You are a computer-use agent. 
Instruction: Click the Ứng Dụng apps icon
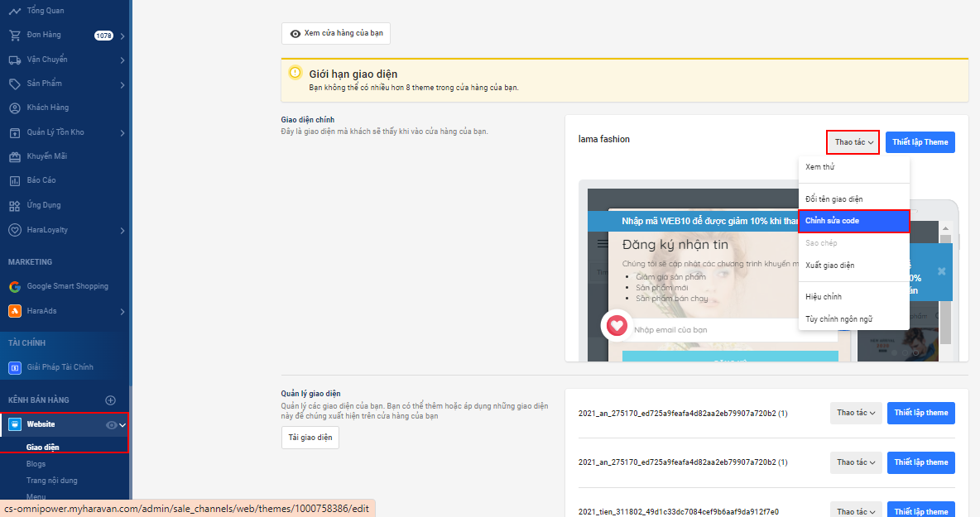click(14, 205)
